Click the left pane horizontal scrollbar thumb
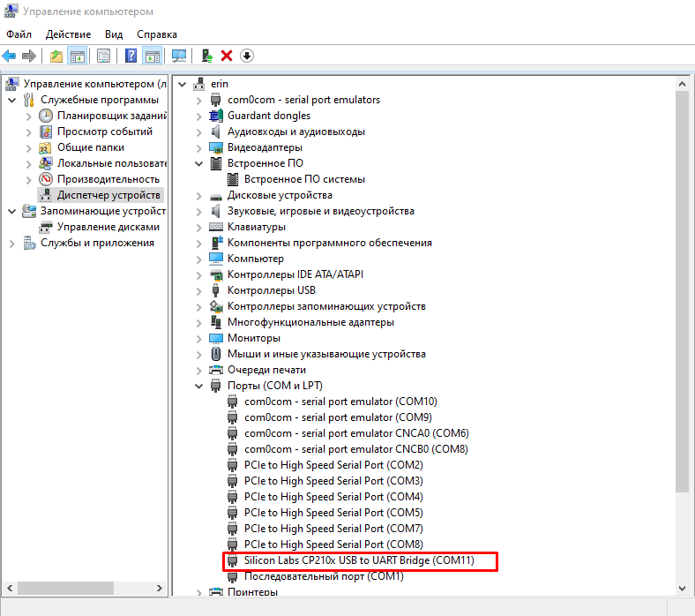 (65, 589)
